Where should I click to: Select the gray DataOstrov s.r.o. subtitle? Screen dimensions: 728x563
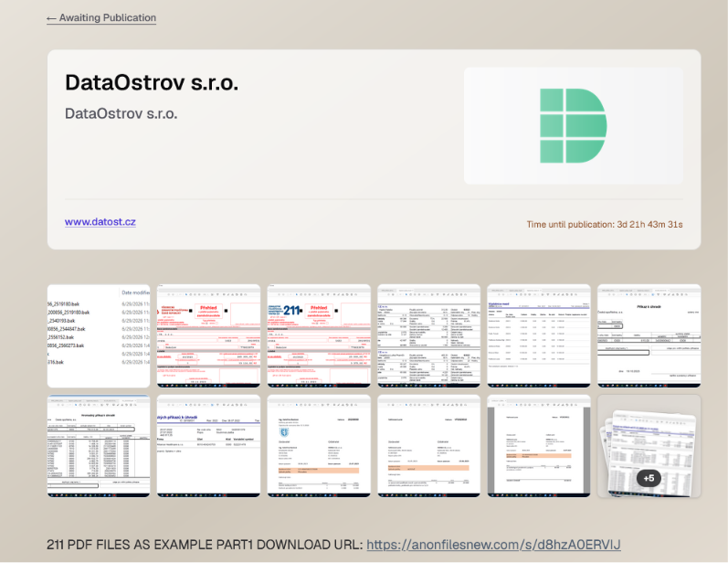click(121, 113)
